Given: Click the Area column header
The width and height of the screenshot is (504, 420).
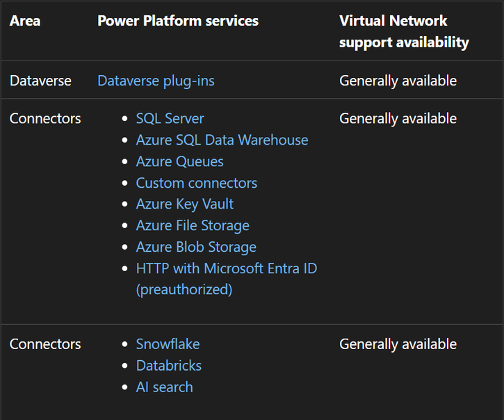Looking at the screenshot, I should [25, 21].
